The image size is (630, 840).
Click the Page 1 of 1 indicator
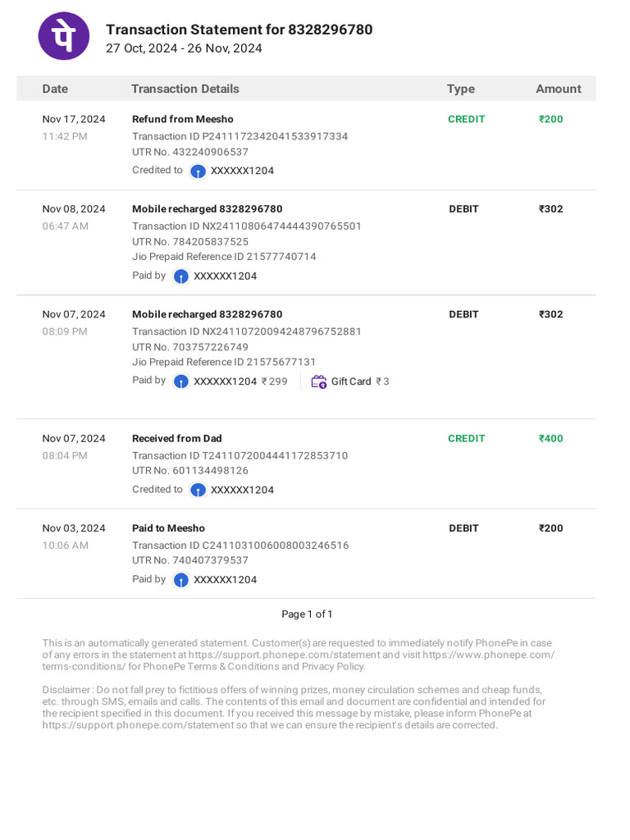[307, 614]
